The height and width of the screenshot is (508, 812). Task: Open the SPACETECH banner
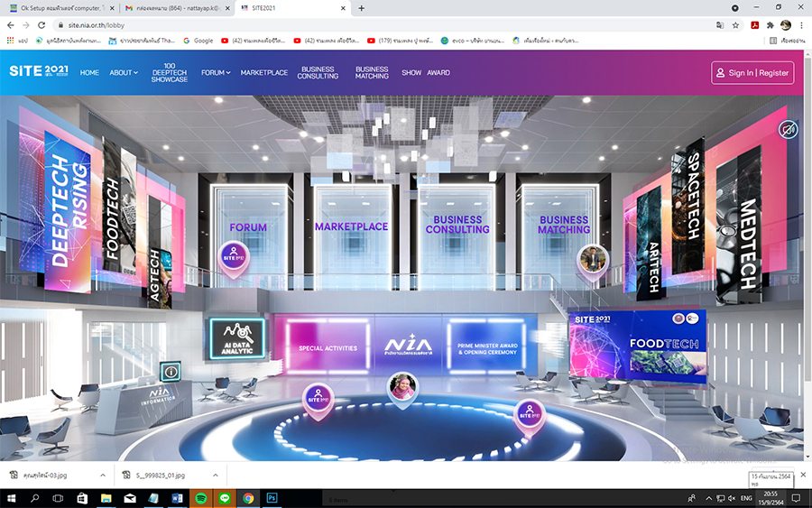688,204
